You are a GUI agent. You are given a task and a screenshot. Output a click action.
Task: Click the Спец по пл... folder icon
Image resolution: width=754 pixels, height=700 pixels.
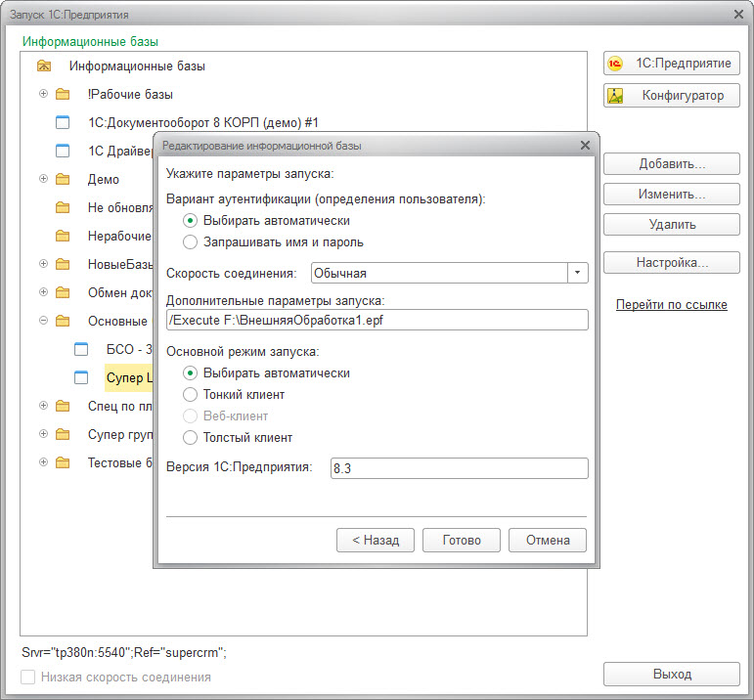63,406
